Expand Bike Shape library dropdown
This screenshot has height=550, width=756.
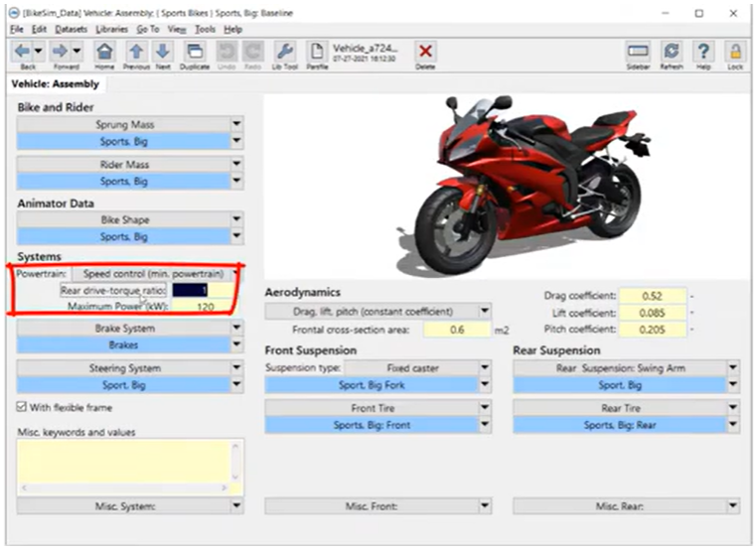[x=236, y=219]
